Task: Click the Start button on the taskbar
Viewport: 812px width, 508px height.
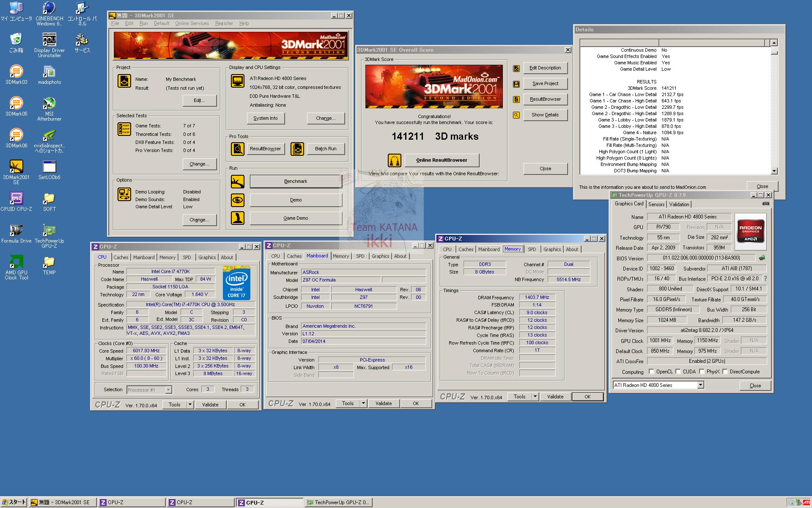Action: pyautogui.click(x=14, y=502)
